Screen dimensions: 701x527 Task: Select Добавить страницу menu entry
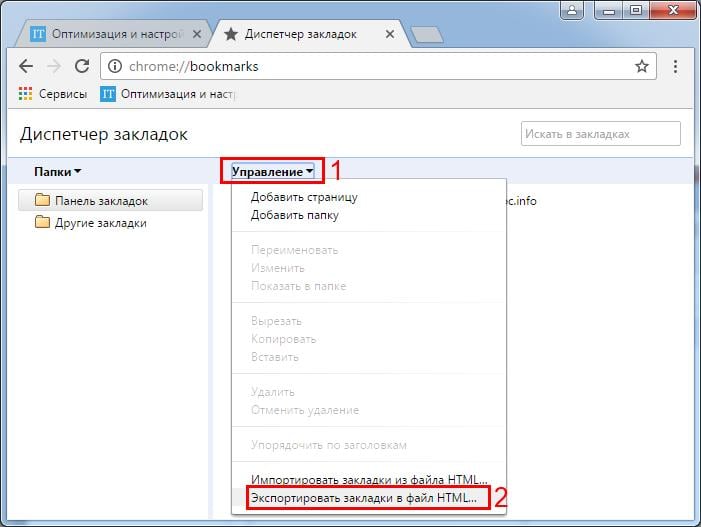[x=304, y=197]
